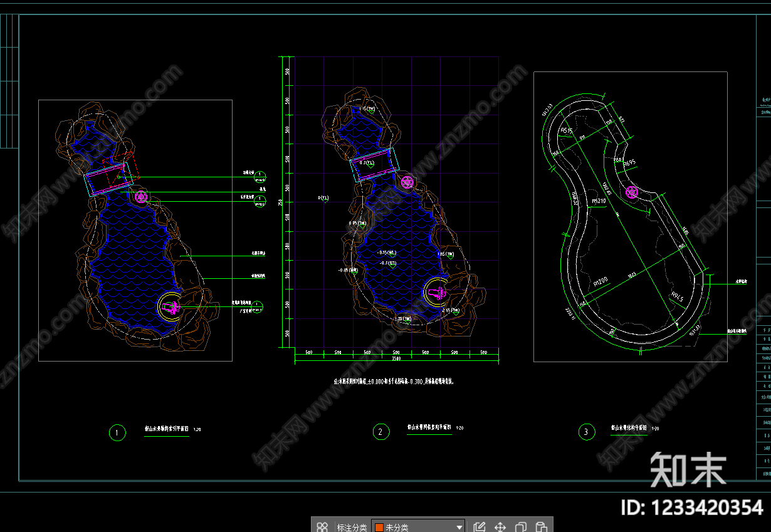
Task: Click the copy icon in the annotation toolbar
Action: (x=521, y=527)
